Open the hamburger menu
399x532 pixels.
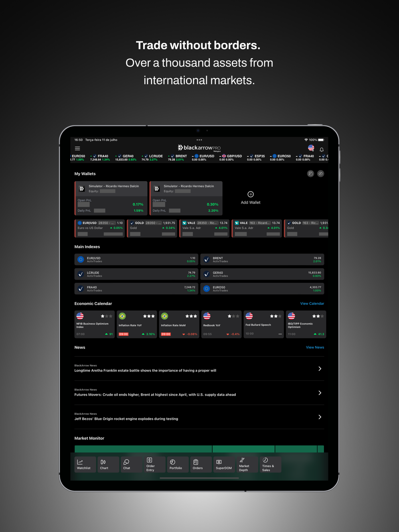[x=77, y=148]
